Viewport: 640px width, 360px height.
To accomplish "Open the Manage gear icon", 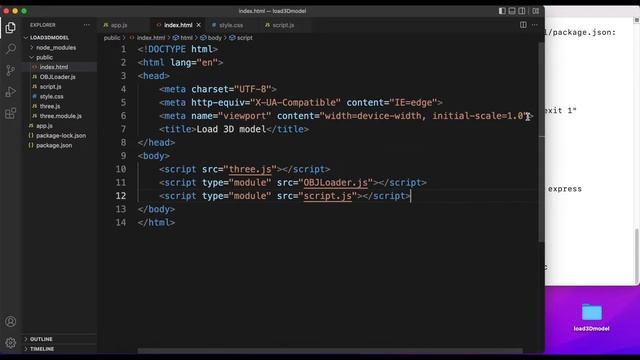I will [x=11, y=343].
